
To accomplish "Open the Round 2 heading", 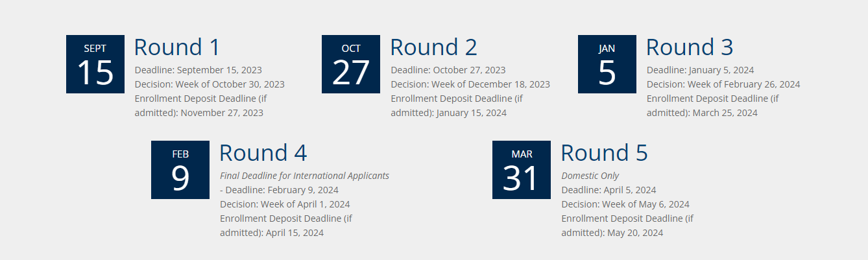I will click(x=433, y=47).
